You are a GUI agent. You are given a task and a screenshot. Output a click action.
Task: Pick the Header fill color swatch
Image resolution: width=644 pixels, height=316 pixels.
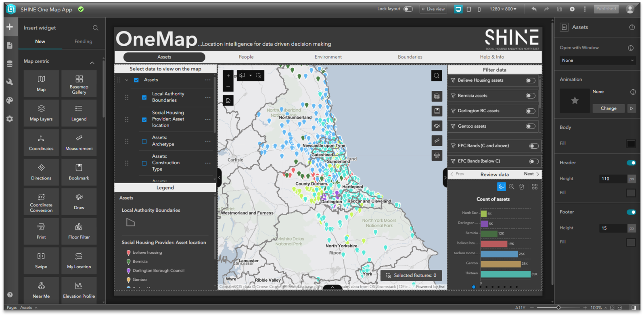click(x=631, y=193)
